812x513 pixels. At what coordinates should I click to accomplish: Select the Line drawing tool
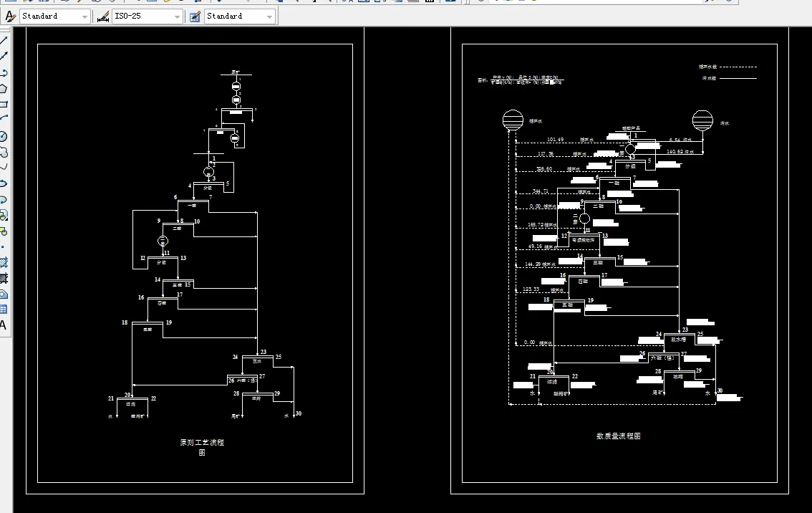4,40
